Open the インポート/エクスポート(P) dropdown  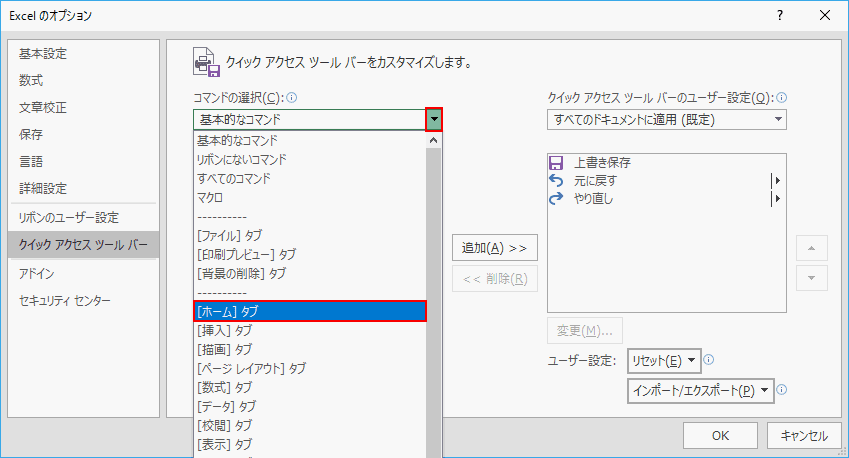point(701,390)
